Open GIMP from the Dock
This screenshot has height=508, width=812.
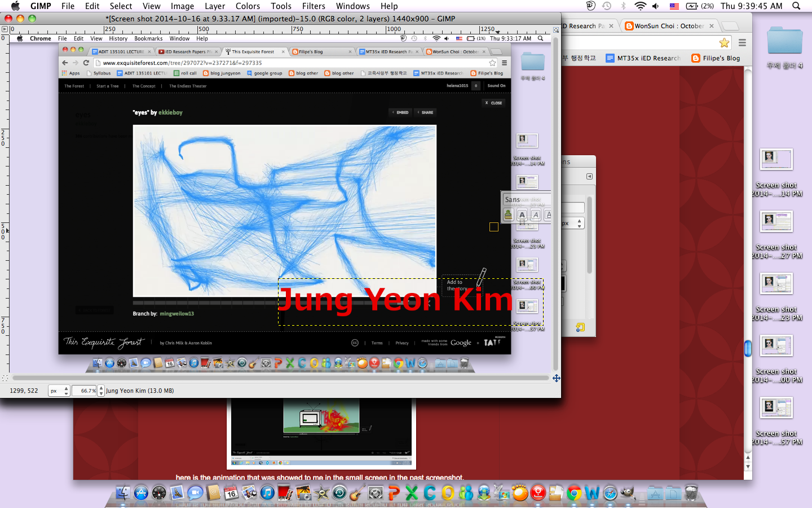click(x=628, y=493)
